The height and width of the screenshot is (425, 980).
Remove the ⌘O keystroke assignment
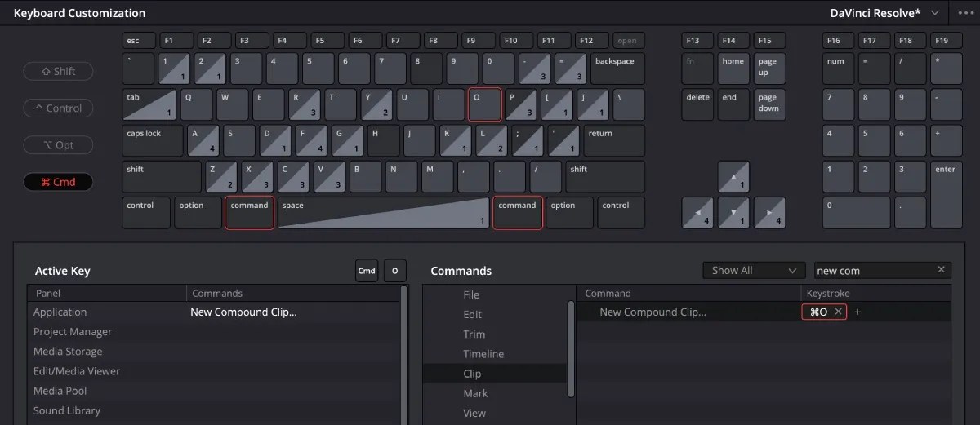pyautogui.click(x=838, y=312)
